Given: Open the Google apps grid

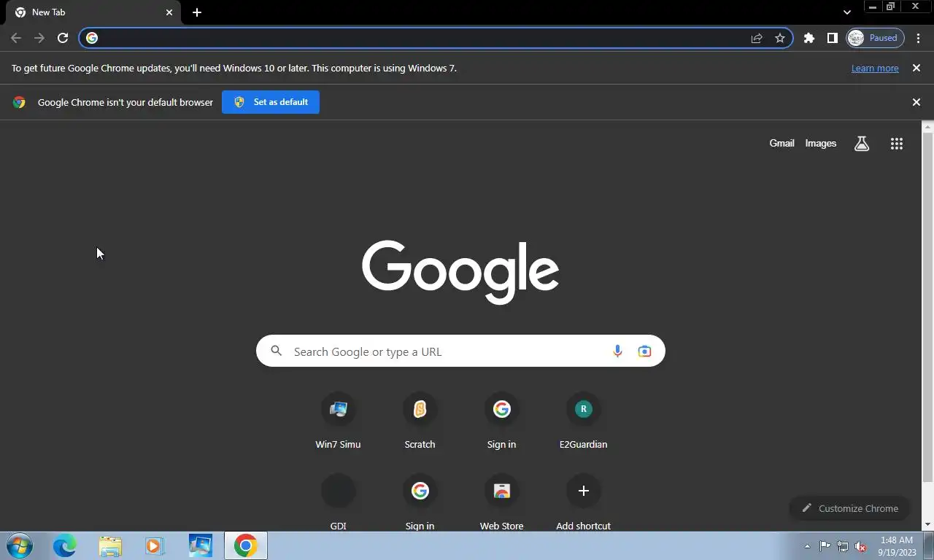Looking at the screenshot, I should coord(897,144).
